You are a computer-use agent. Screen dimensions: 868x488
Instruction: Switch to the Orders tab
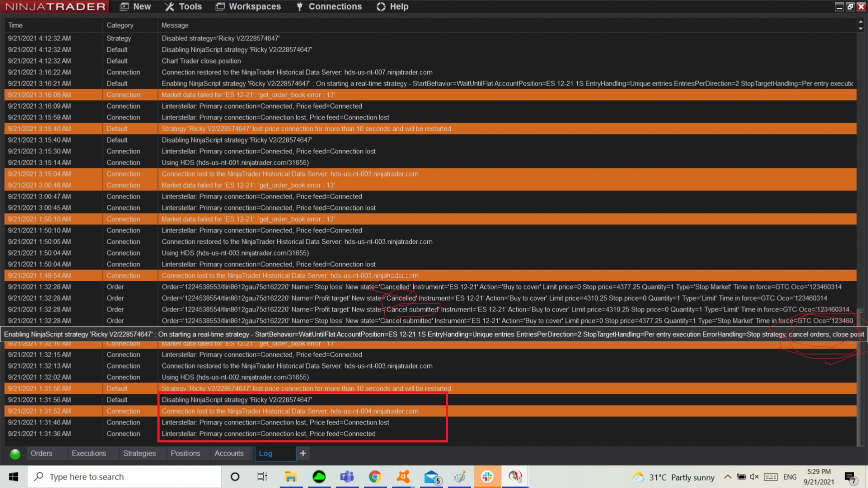[x=42, y=453]
